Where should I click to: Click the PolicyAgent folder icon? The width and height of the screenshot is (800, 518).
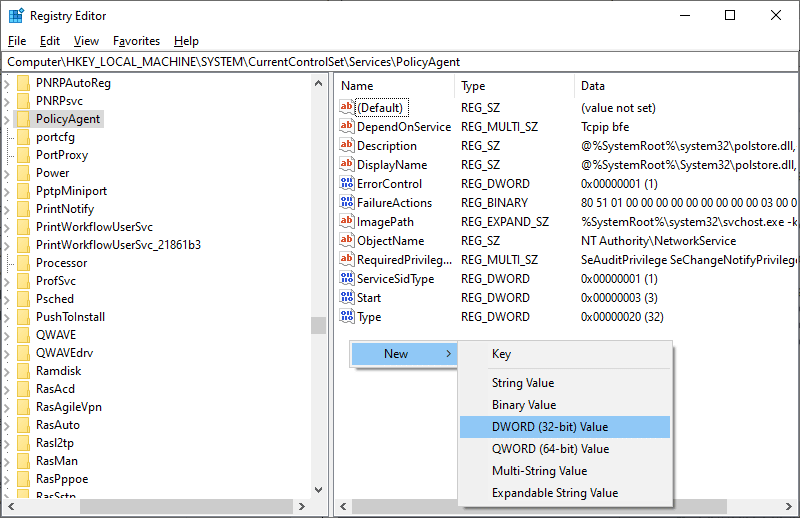click(x=23, y=119)
